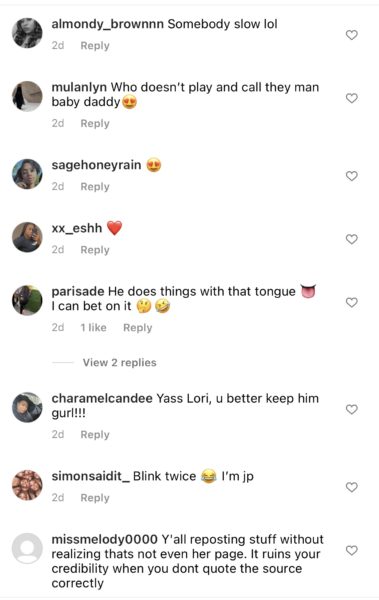Reply to almondy_brownnn's comment
This screenshot has height=600, width=379.
coord(95,46)
